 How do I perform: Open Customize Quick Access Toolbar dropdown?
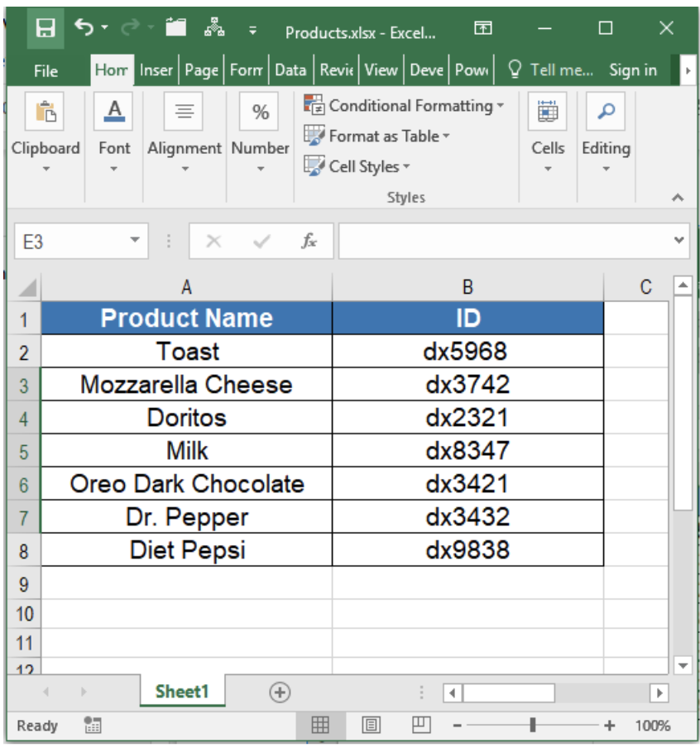(x=253, y=31)
